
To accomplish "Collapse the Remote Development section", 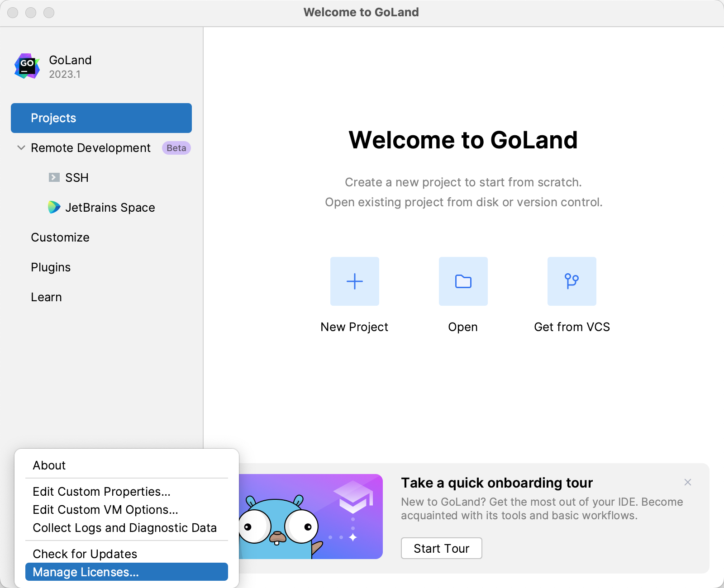I will point(21,147).
